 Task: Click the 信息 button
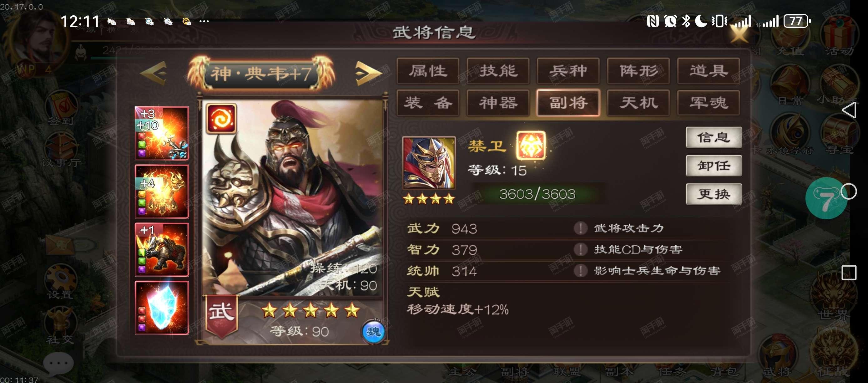714,137
